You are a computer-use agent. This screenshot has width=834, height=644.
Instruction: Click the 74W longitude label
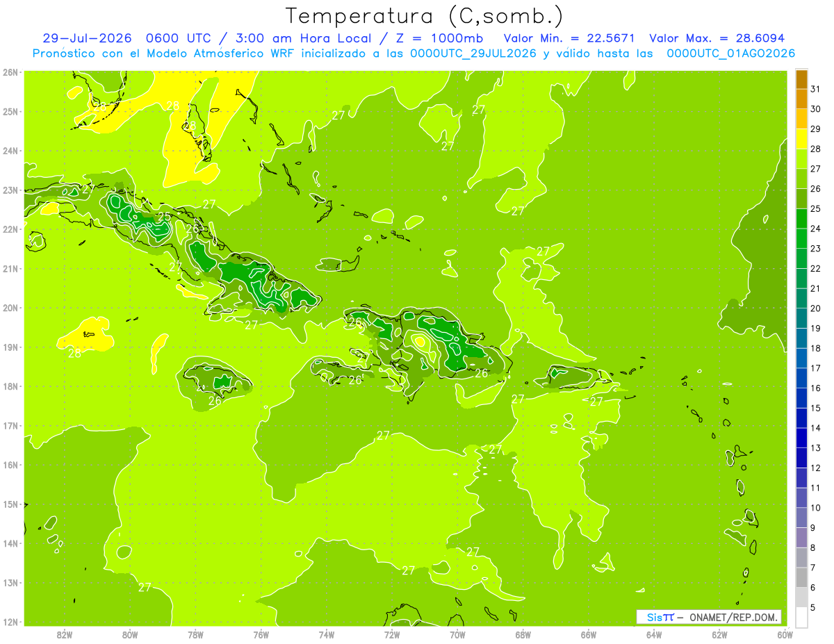point(327,634)
